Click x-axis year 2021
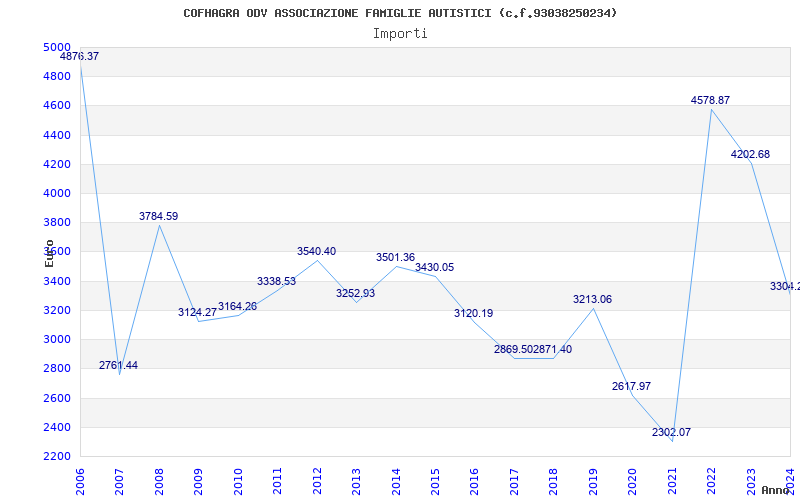The height and width of the screenshot is (500, 800). (672, 481)
